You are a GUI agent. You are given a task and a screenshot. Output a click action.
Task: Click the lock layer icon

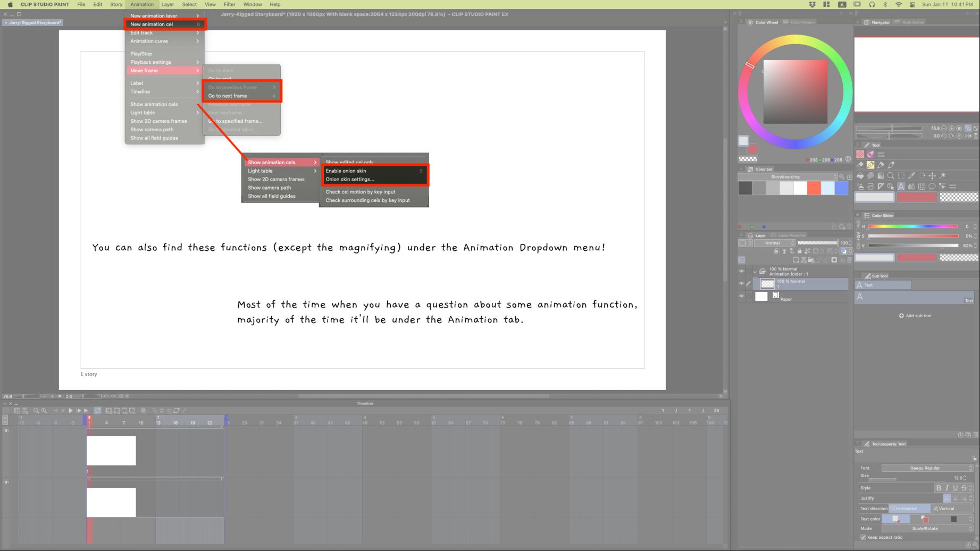point(799,251)
